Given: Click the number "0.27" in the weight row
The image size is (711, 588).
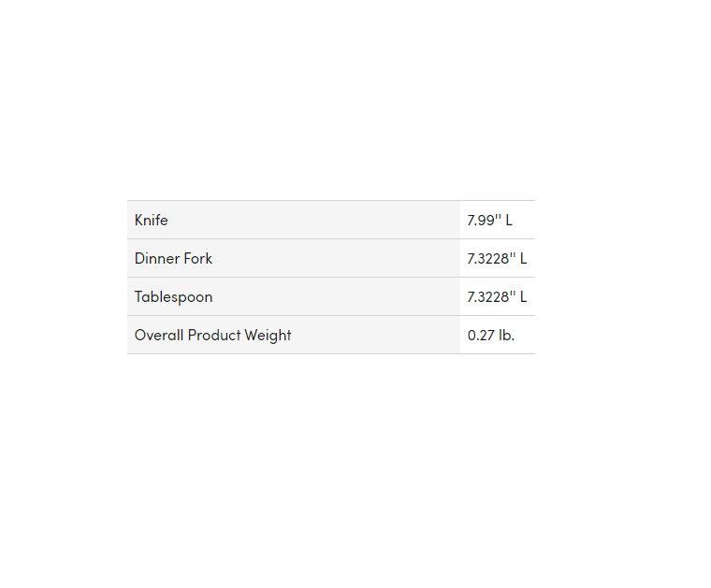Looking at the screenshot, I should pos(481,336).
